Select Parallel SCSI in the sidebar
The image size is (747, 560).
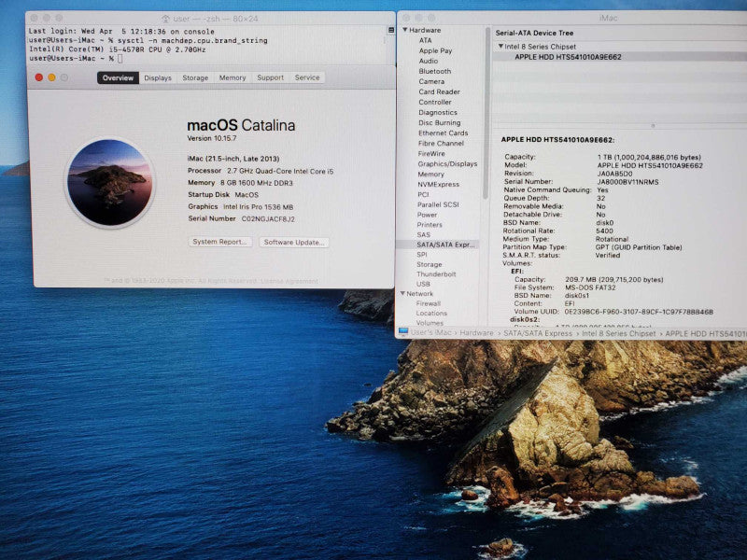[x=438, y=204]
